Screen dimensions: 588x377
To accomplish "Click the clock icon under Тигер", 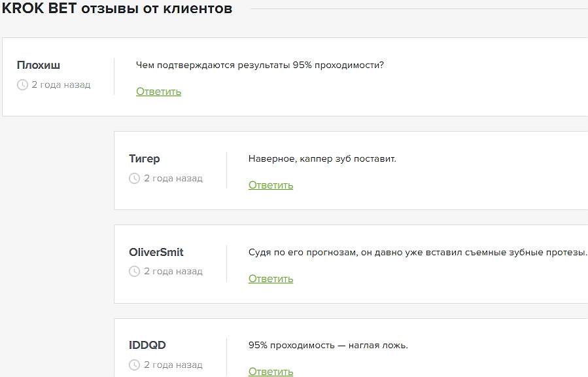I will tap(135, 179).
